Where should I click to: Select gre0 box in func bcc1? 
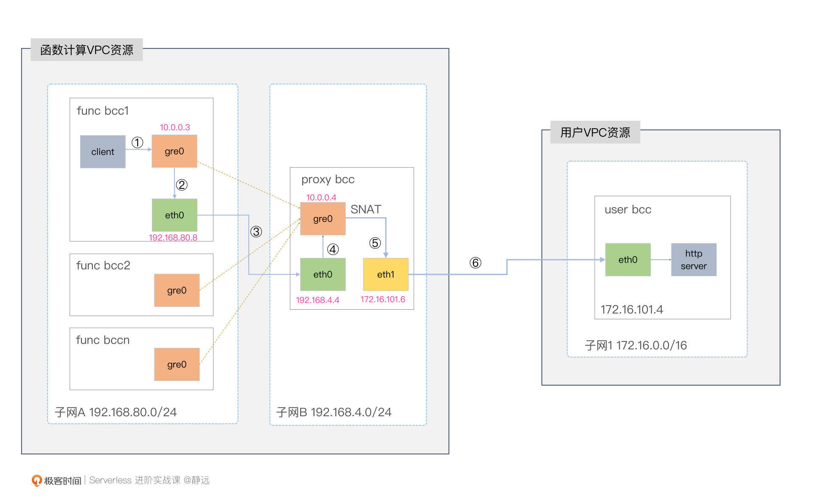click(x=174, y=151)
